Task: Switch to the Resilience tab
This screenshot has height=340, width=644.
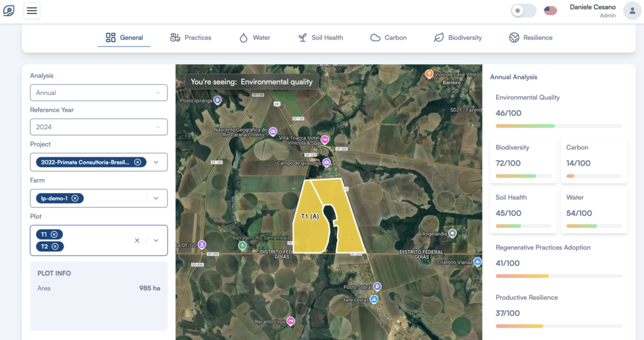Action: [531, 37]
